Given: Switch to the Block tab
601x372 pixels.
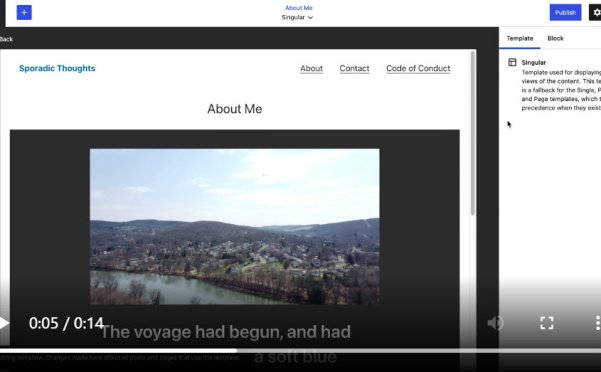Looking at the screenshot, I should 555,38.
